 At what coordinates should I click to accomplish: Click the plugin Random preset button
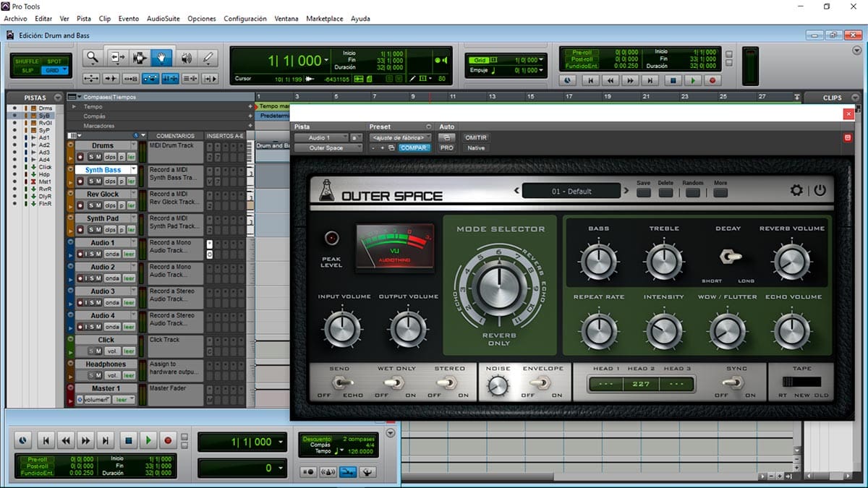692,192
